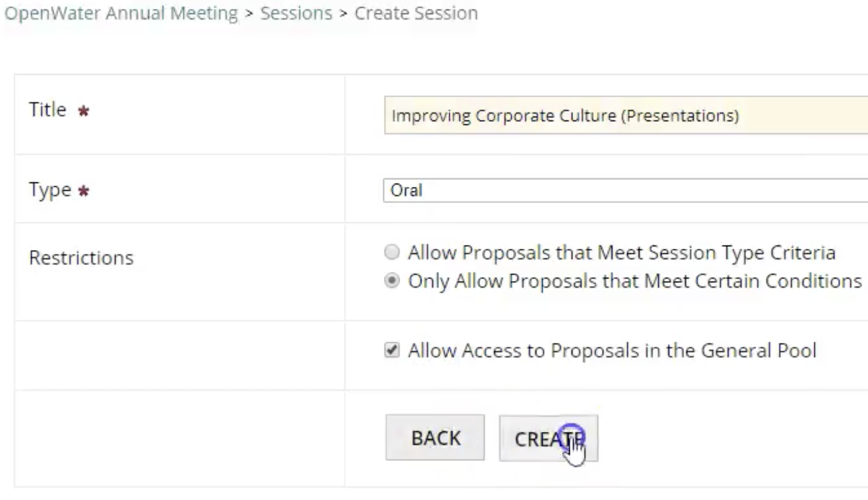Select "Allow Proposals that Meet Session Type Criteria"

click(392, 252)
